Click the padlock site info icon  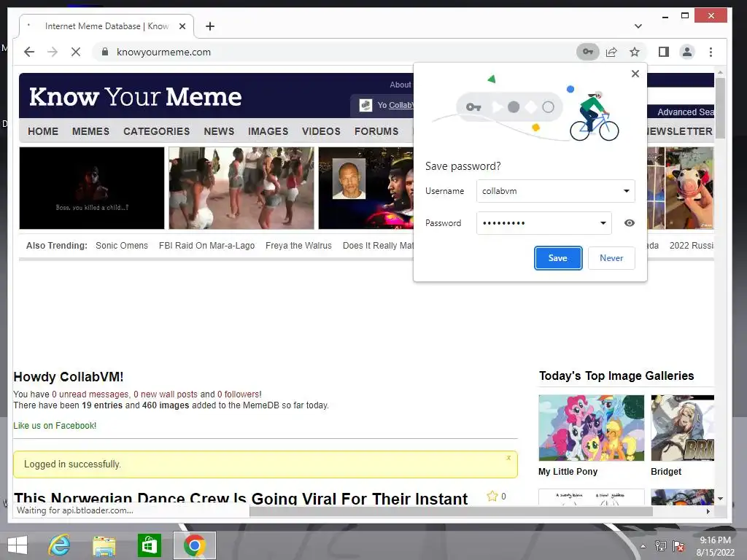point(105,52)
